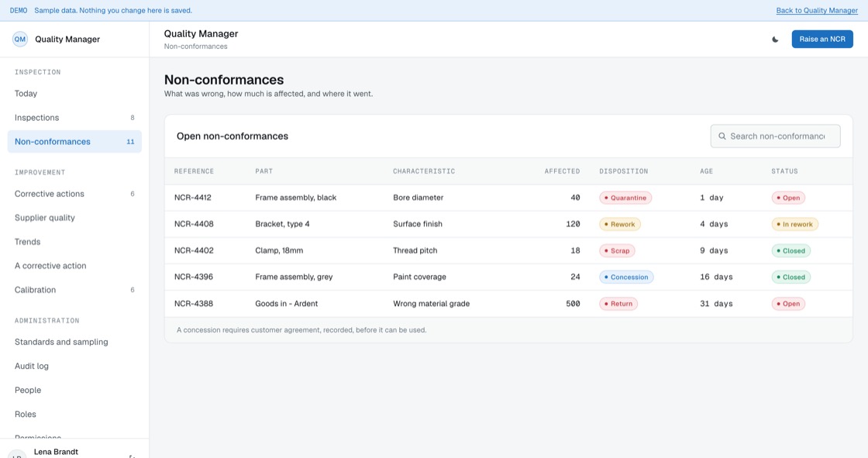Click the magnifier icon in the search box
Screen dimensions: 868x458
tap(722, 136)
